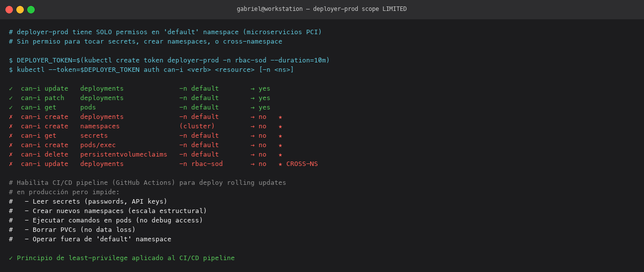Viewport: 644px width, 272px height.
Task: Click "Operar fuera de 'default' namespace"
Action: (x=102, y=239)
